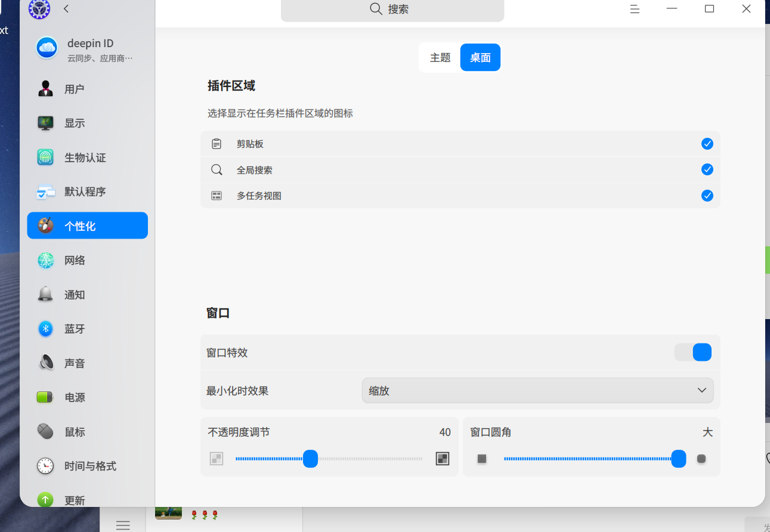Click the rounded-corner icon beside 窗口圆角 slider
This screenshot has width=770, height=532.
tap(701, 459)
